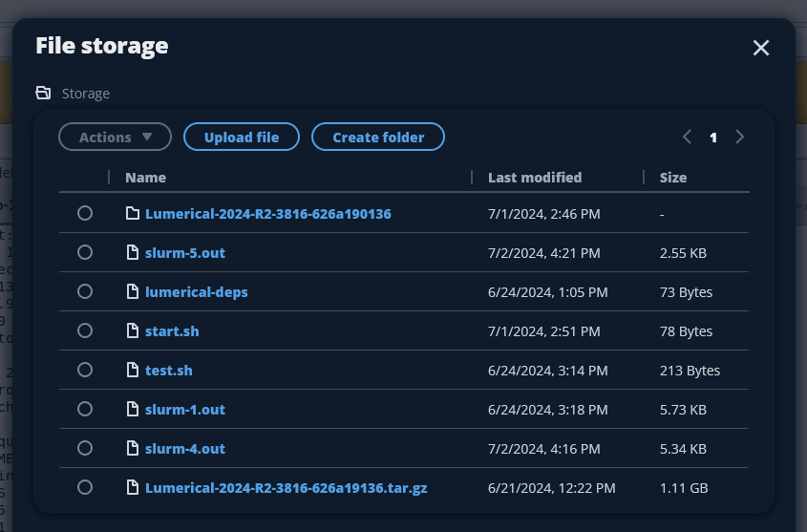
Task: Select the radio button for slurm-4.out
Action: 85,448
